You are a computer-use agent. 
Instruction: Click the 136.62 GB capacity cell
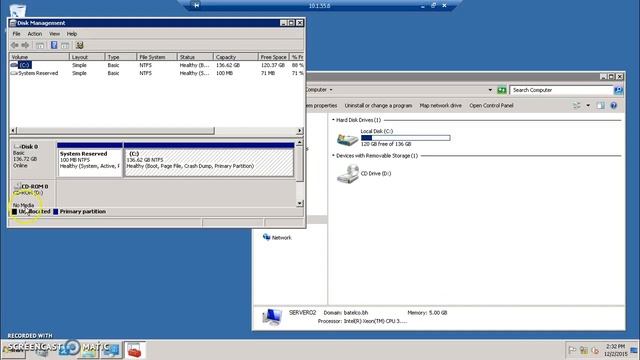coord(228,65)
